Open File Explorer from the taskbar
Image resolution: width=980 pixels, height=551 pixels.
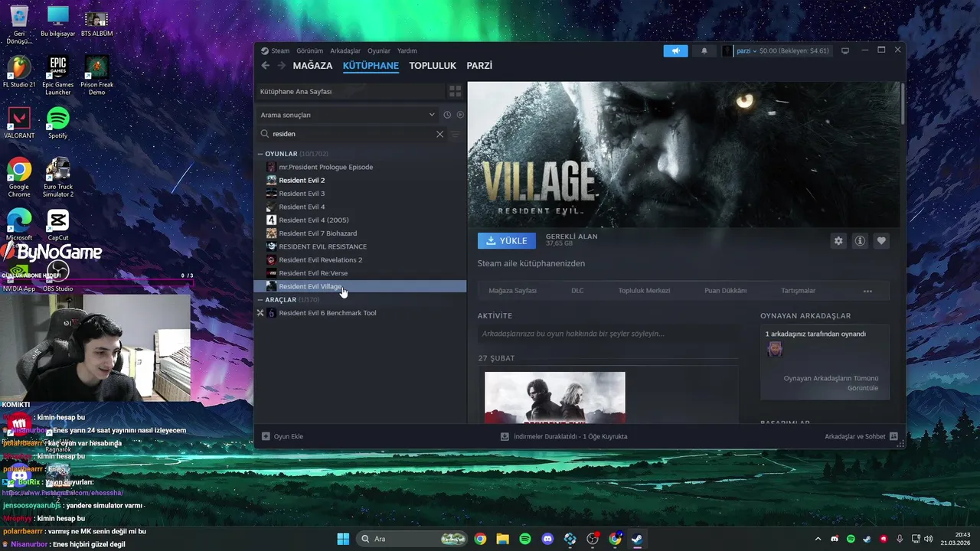(502, 539)
